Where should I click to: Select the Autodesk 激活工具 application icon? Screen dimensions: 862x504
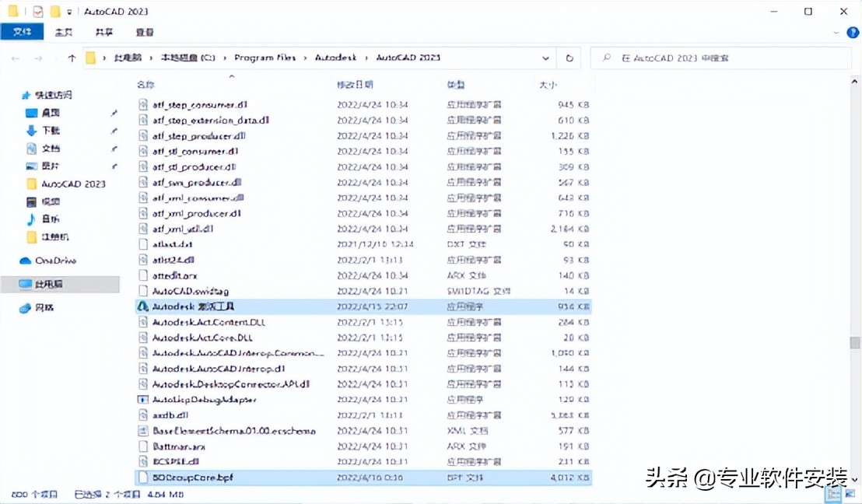143,306
